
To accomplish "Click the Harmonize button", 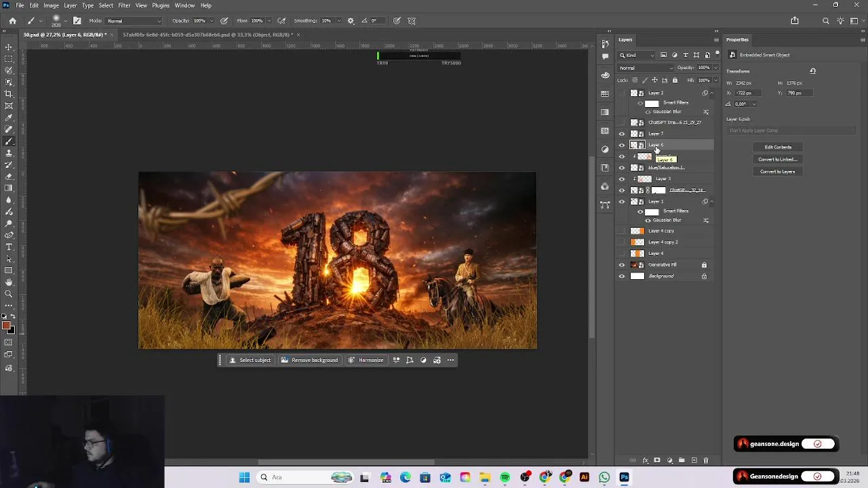I will pos(366,360).
